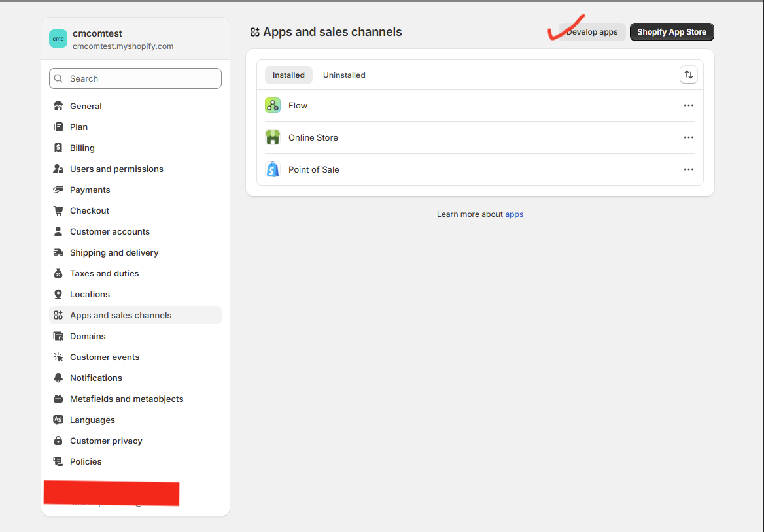The width and height of the screenshot is (764, 532).
Task: Follow the apps learn more link
Action: tap(514, 214)
